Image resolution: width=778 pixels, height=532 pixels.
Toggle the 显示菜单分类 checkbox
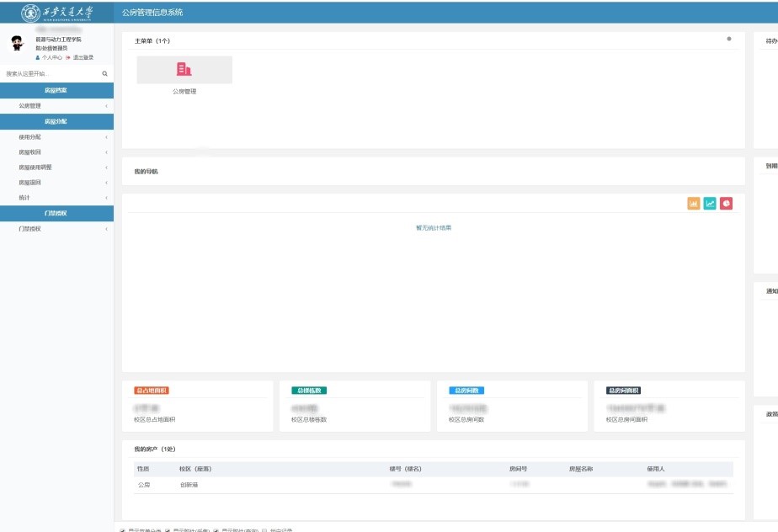(x=123, y=530)
